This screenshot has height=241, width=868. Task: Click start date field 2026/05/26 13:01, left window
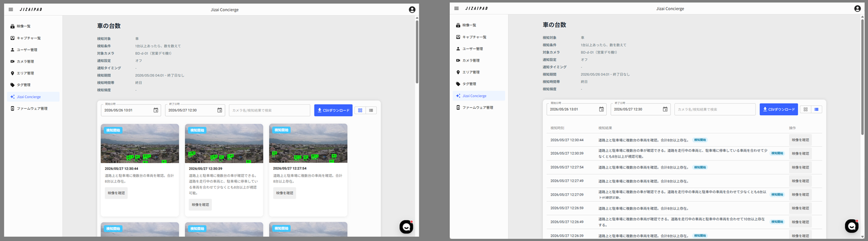[131, 110]
